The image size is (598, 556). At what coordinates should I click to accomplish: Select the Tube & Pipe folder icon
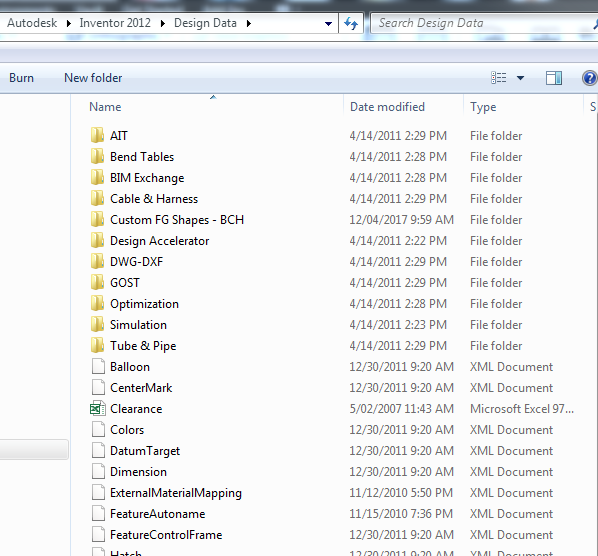(x=97, y=345)
